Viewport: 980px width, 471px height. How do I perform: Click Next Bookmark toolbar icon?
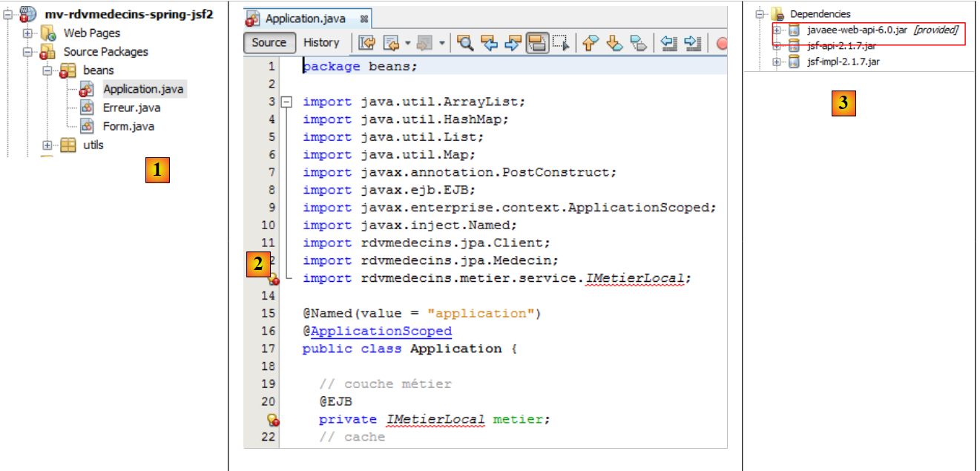click(x=614, y=43)
